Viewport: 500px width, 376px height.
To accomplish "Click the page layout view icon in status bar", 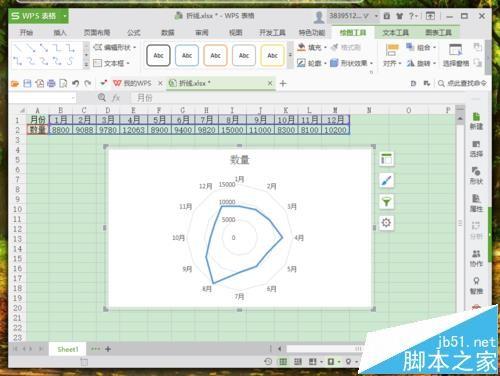I will pos(298,361).
